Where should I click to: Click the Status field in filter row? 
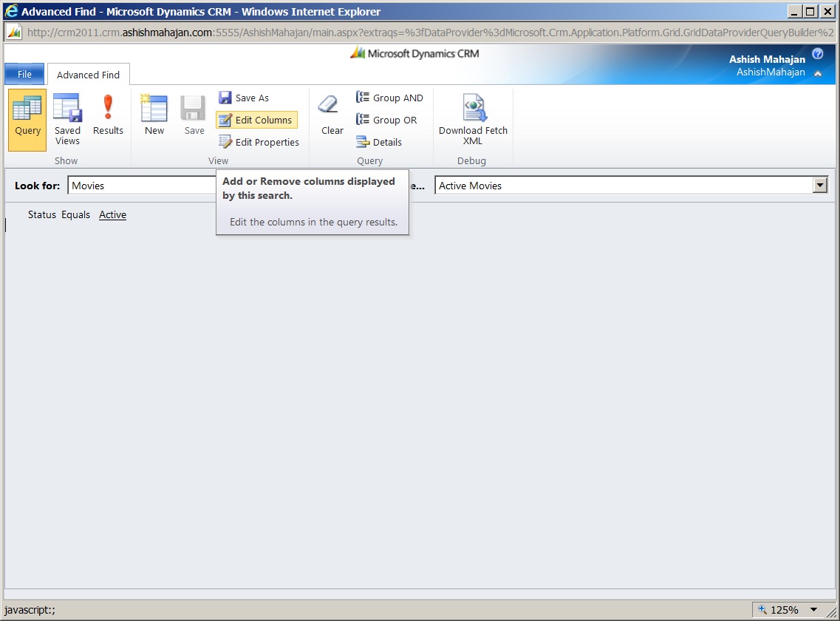click(x=42, y=214)
